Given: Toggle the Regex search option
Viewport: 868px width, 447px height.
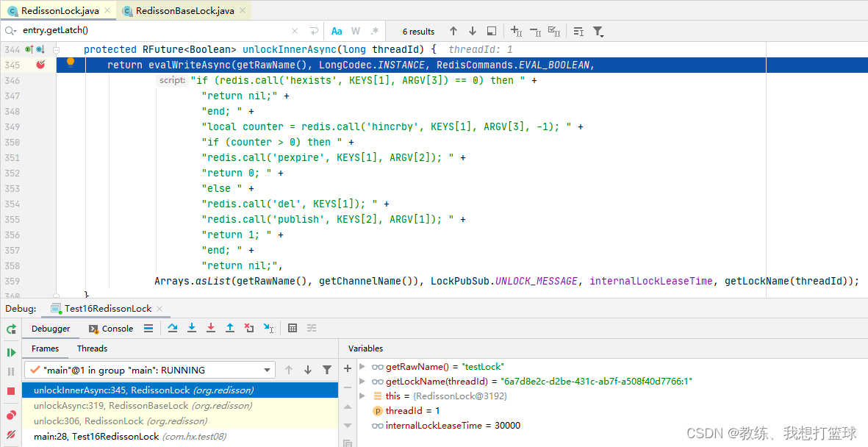Looking at the screenshot, I should point(374,31).
